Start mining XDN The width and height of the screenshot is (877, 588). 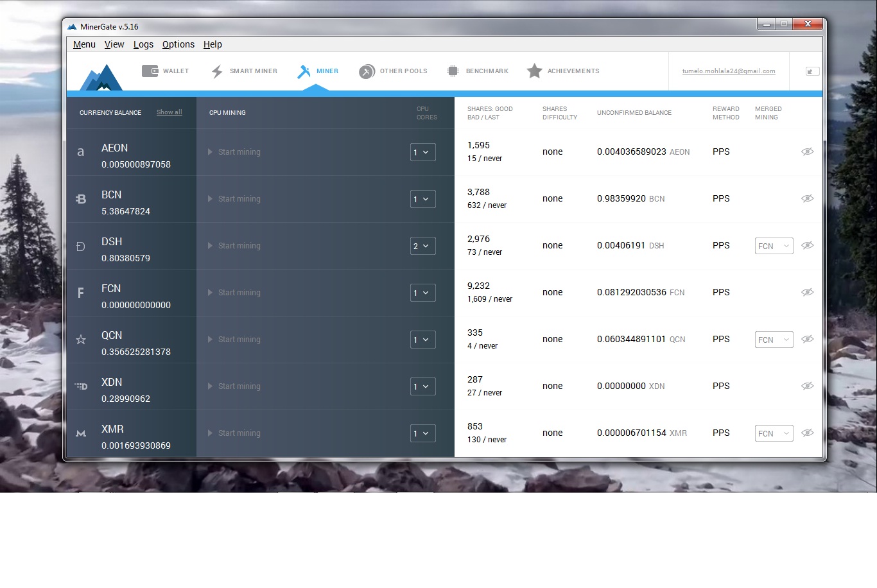click(x=234, y=386)
